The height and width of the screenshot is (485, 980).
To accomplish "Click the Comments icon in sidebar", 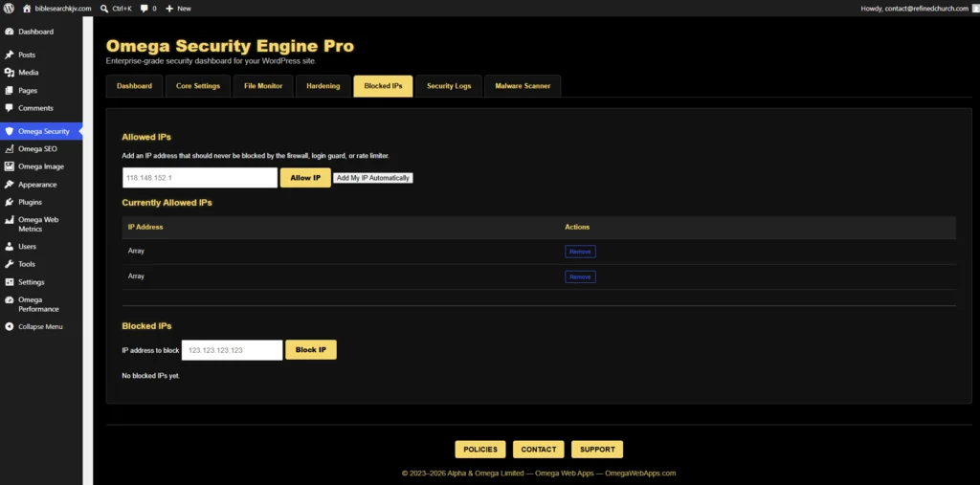I will point(9,108).
